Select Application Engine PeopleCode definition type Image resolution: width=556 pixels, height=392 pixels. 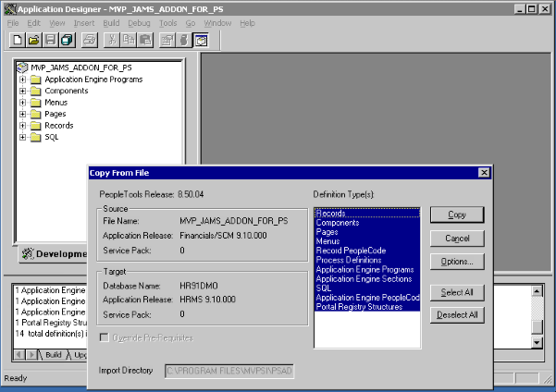[367, 298]
